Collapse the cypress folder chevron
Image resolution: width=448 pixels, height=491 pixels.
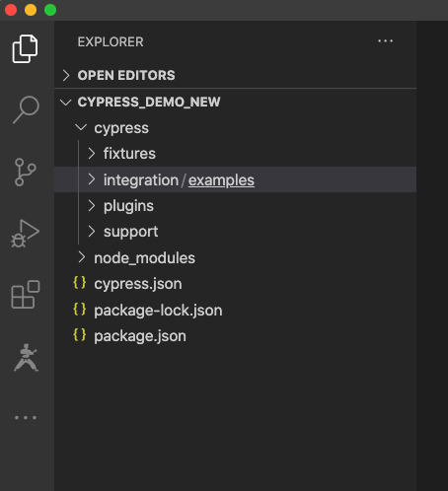pyautogui.click(x=81, y=127)
